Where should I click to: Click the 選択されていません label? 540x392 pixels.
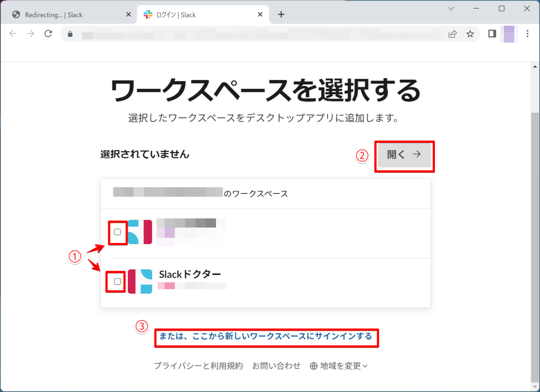tap(145, 154)
